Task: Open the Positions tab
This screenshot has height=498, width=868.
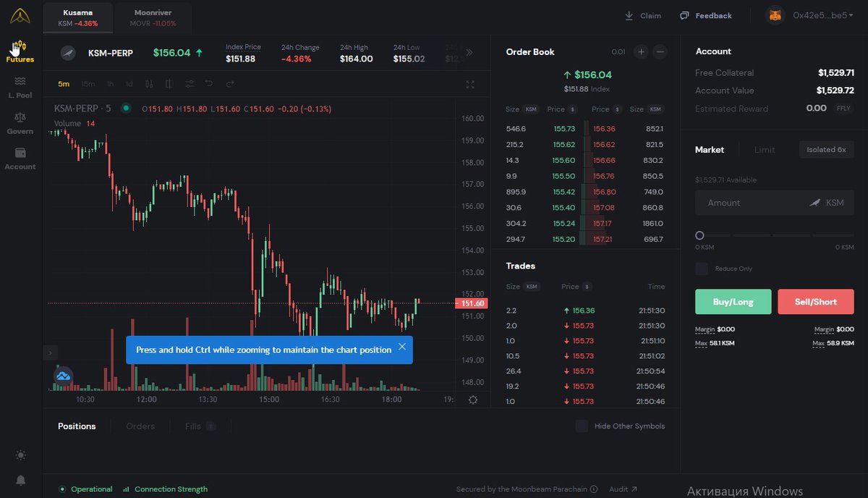Action: point(77,426)
